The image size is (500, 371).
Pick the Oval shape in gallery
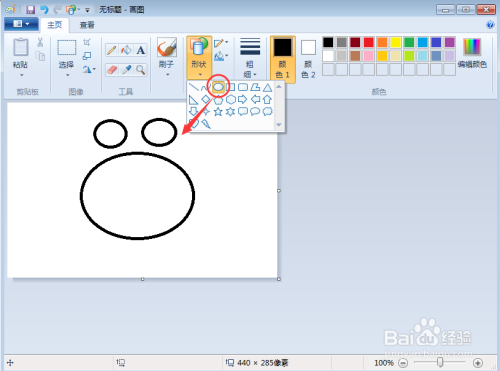click(218, 87)
